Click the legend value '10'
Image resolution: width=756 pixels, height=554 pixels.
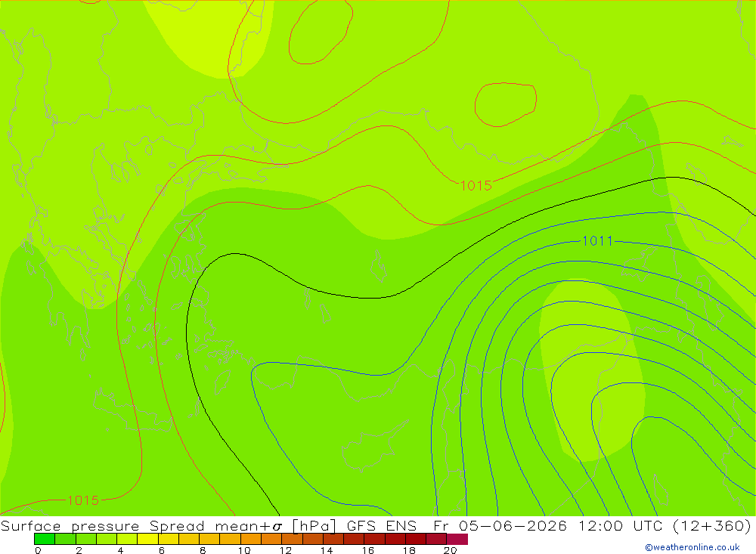(x=244, y=550)
